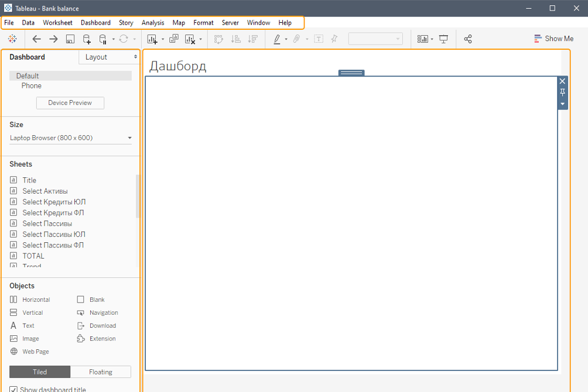Screen dimensions: 588x392
Task: Save workbook with the floppy disk icon
Action: 70,39
